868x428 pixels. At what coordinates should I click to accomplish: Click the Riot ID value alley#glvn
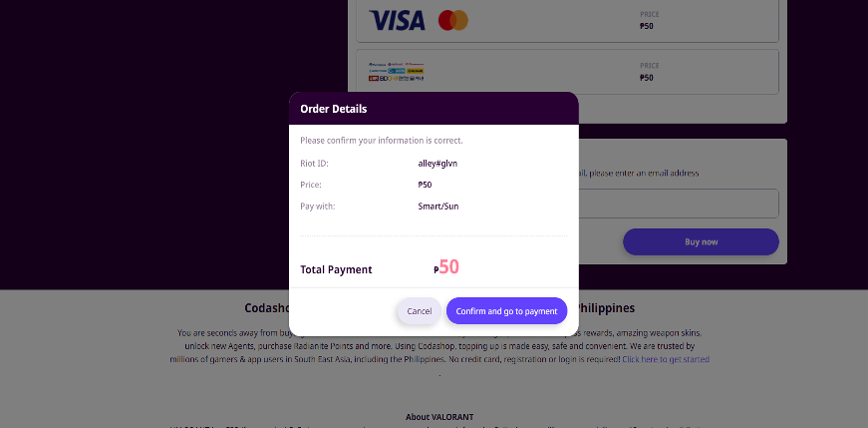point(437,163)
